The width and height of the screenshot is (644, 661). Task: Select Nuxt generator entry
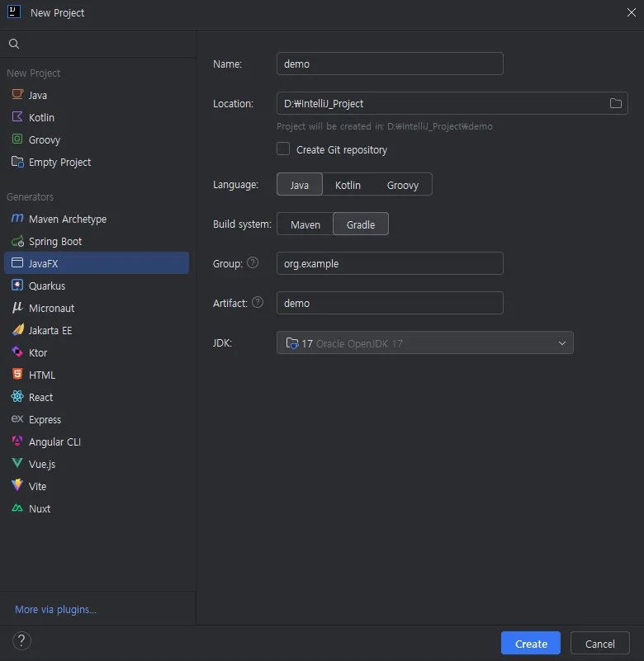coord(97,508)
